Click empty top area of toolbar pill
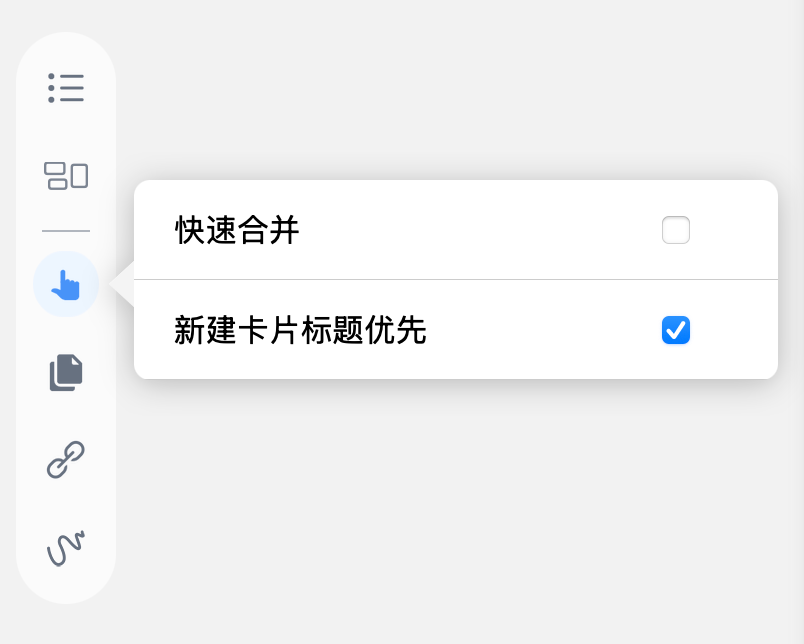 click(66, 49)
